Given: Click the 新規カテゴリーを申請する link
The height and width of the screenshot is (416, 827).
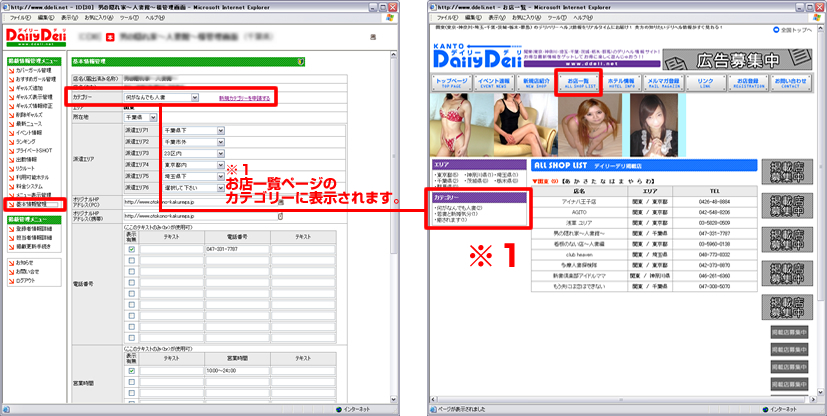Looking at the screenshot, I should coord(244,98).
